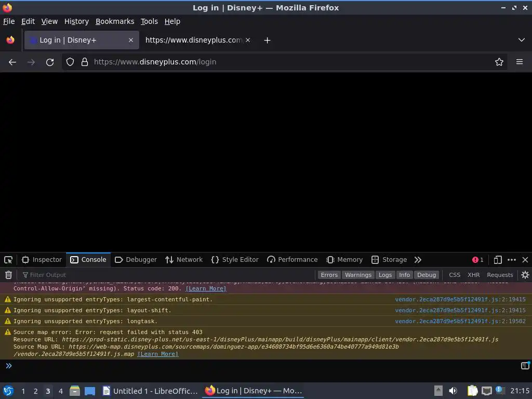Open devtools customize ellipsis menu
Screen dimensions: 532x399
tap(512, 260)
